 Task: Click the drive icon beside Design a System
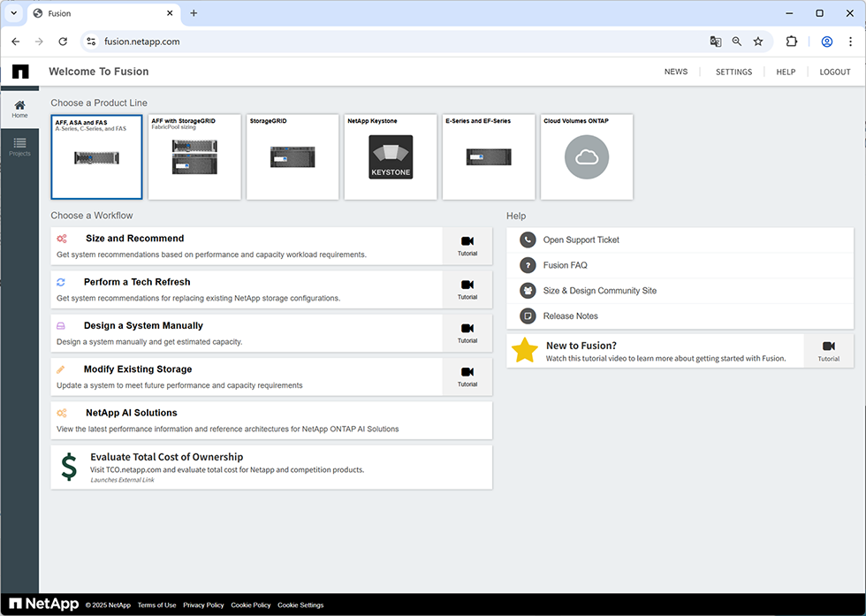click(x=61, y=326)
